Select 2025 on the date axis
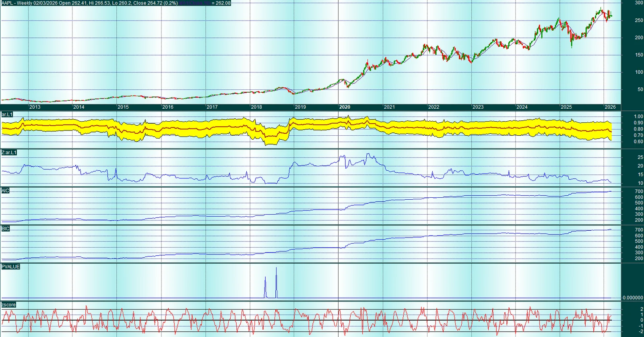Image resolution: width=644 pixels, height=337 pixels. 566,107
